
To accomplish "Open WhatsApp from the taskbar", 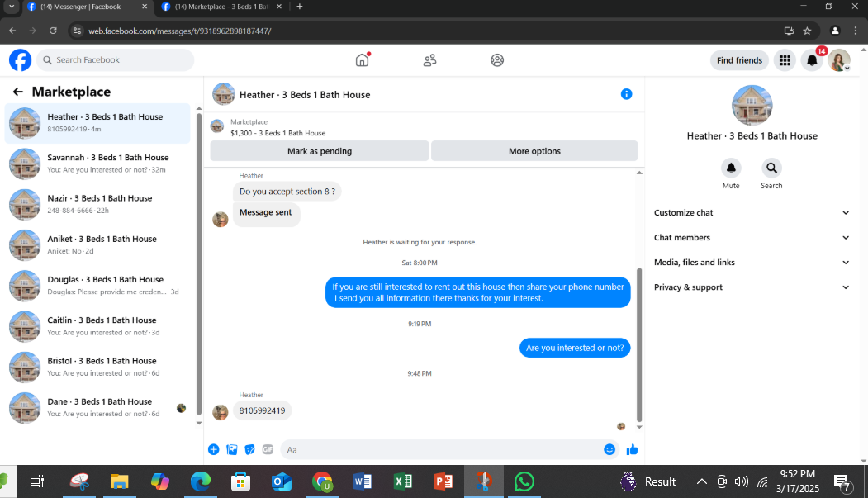I will [524, 481].
